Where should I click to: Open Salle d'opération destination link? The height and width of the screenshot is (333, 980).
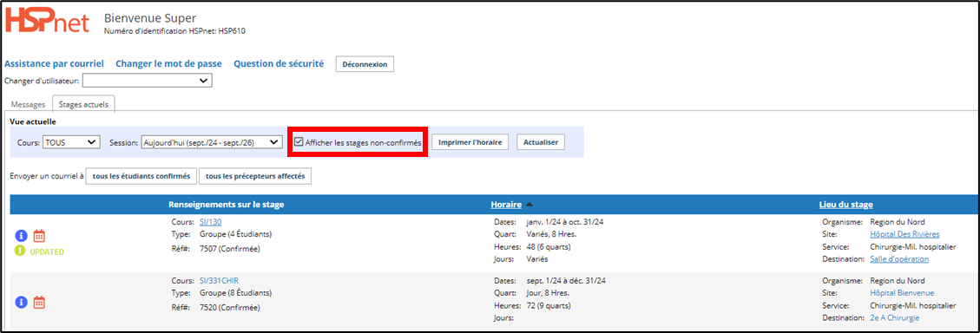899,259
